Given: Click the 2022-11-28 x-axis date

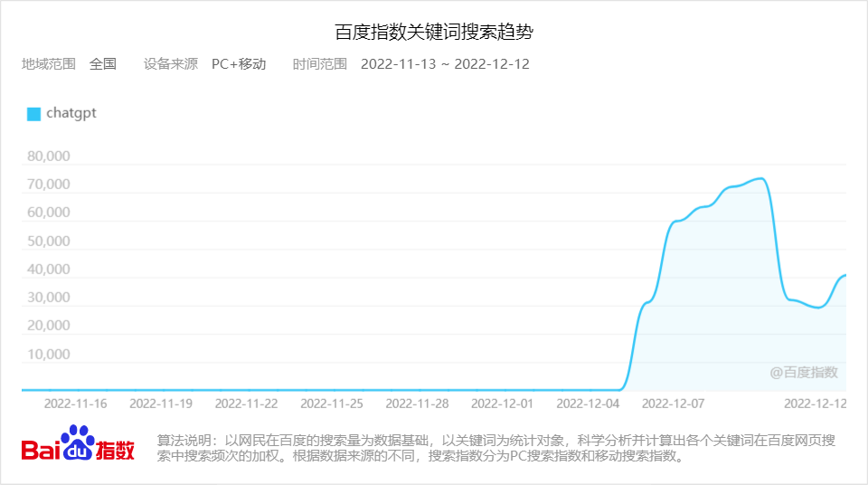Looking at the screenshot, I should (x=418, y=404).
